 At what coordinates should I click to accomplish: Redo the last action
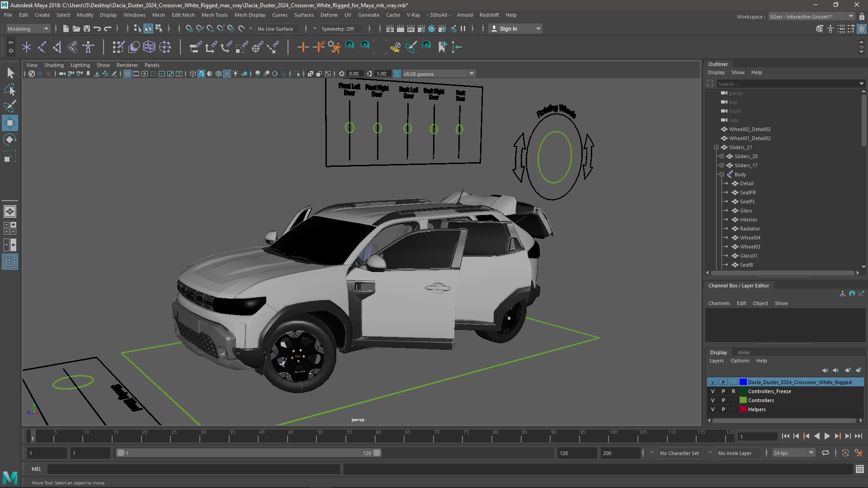click(x=108, y=28)
